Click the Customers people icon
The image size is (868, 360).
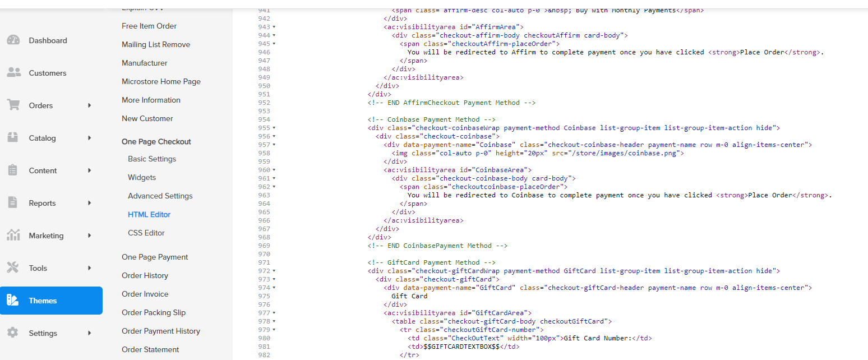(x=13, y=73)
